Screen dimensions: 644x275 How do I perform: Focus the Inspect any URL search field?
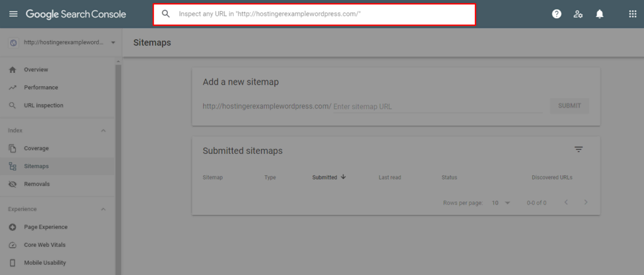[314, 14]
